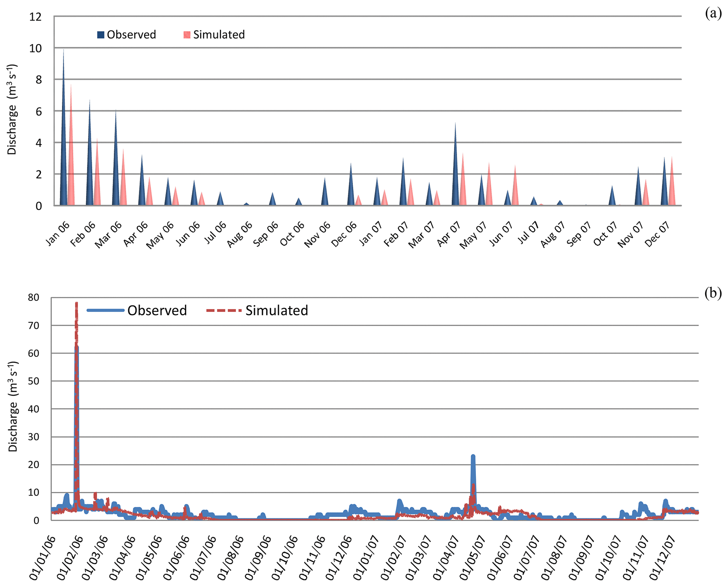Click the 12 value on upper y-axis
Image resolution: width=728 pixels, height=587 pixels.
click(x=35, y=17)
